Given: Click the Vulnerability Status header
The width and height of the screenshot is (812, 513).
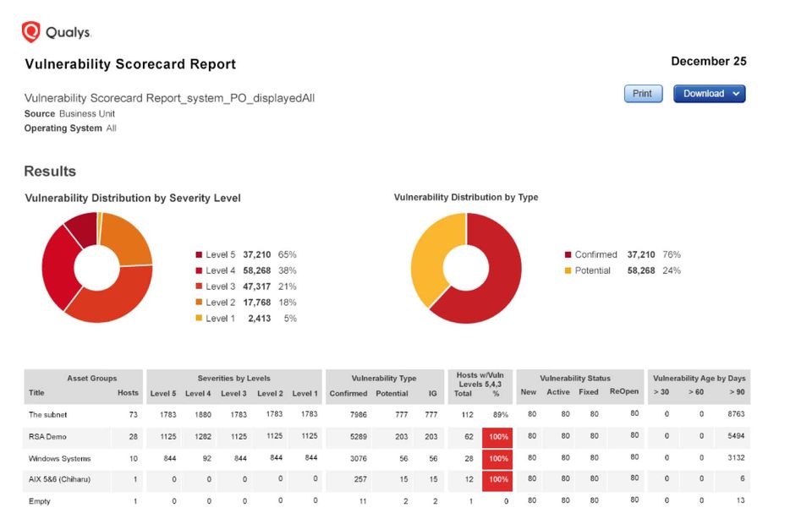Looking at the screenshot, I should (x=575, y=379).
